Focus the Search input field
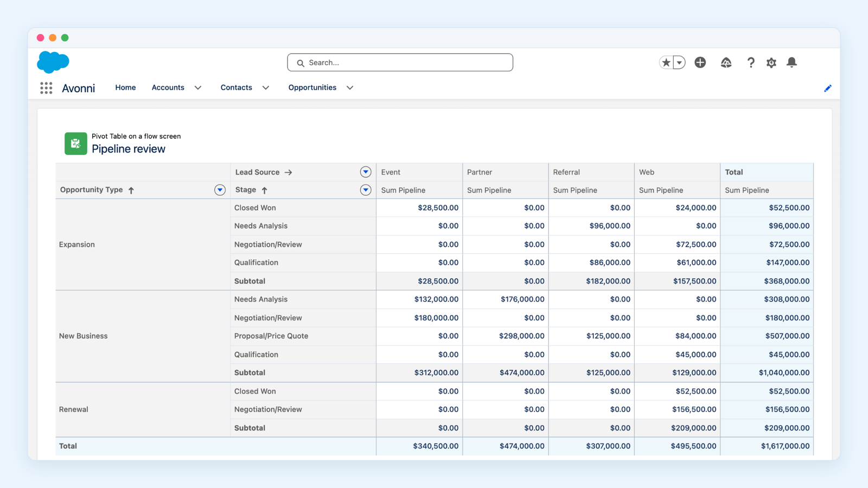Viewport: 868px width, 488px height. [x=400, y=62]
